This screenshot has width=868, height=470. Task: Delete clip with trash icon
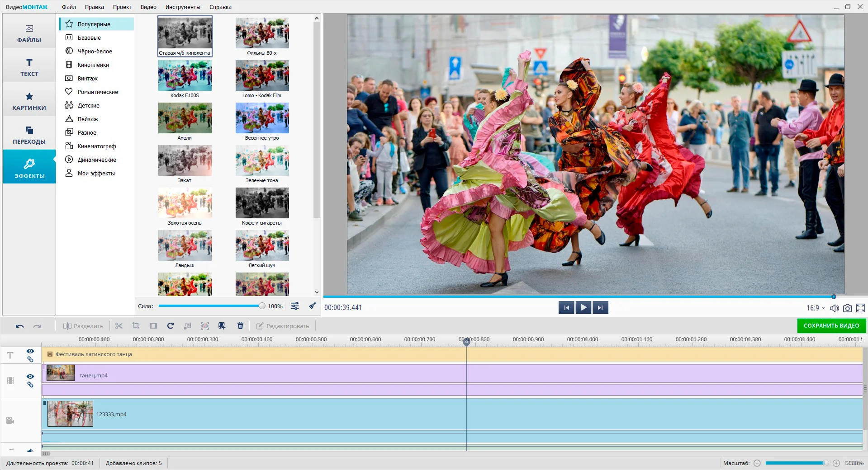tap(240, 326)
